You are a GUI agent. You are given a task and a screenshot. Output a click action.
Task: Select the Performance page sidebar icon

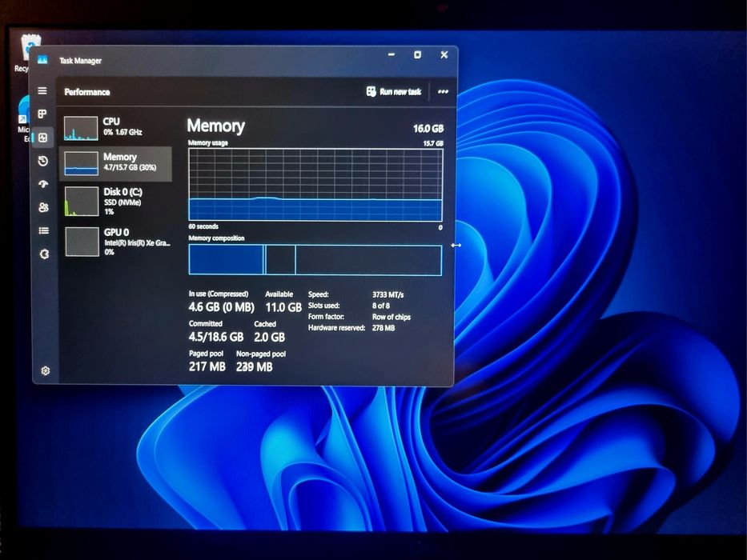[x=43, y=138]
